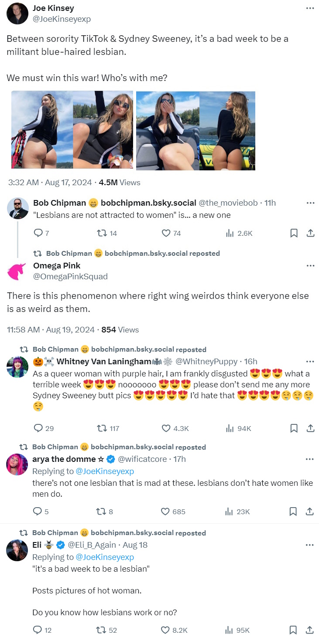This screenshot has height=644, width=319.
Task: Bookmark arya the domme's reply
Action: coord(294,512)
